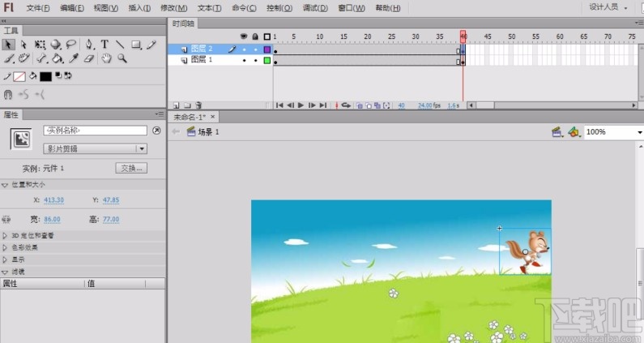The height and width of the screenshot is (343, 644).
Task: Expand the 色彩效果 section
Action: pos(5,247)
